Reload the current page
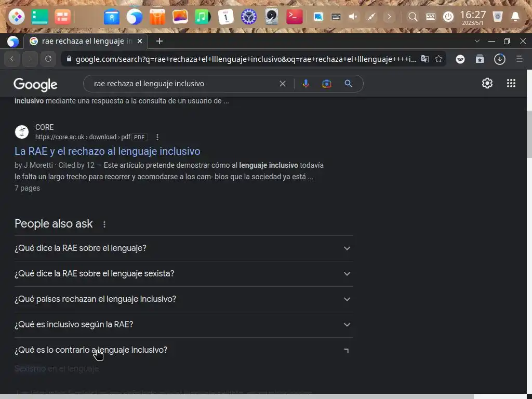Screen dimensions: 532x399 coord(48,59)
